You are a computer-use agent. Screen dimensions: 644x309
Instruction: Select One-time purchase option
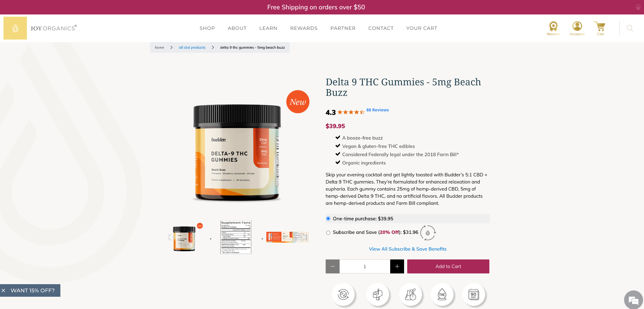tap(328, 219)
